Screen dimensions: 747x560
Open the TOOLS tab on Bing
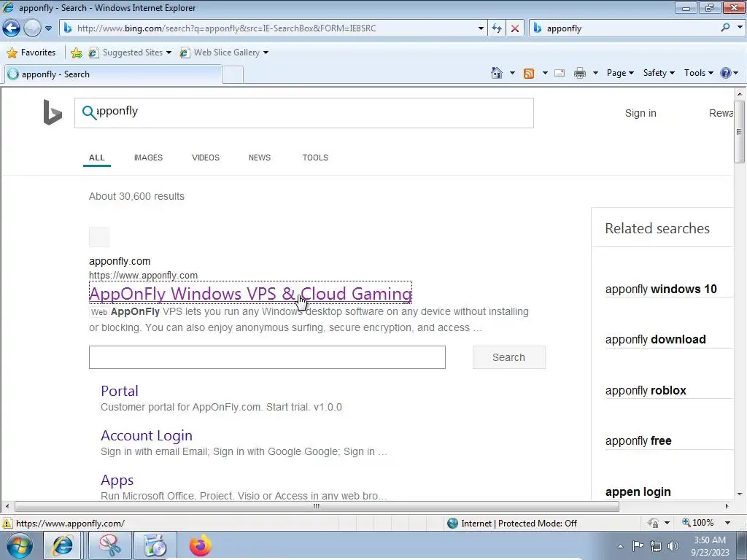(315, 157)
